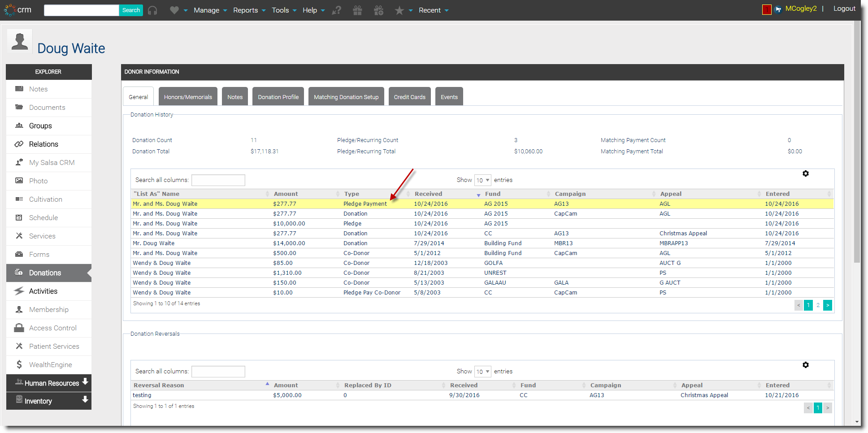Open Relations in the Explorer sidebar
Image resolution: width=868 pixels, height=433 pixels.
49,144
